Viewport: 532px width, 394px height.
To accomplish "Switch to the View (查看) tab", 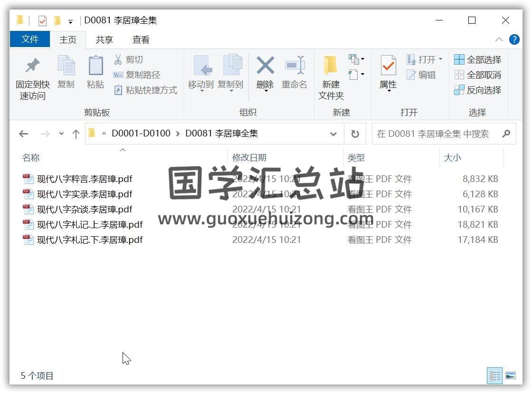I will [x=141, y=39].
